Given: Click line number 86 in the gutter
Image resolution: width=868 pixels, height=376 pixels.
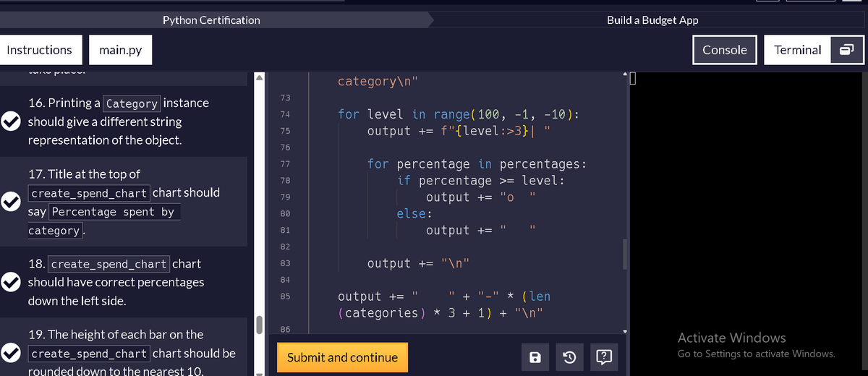Looking at the screenshot, I should [x=284, y=330].
